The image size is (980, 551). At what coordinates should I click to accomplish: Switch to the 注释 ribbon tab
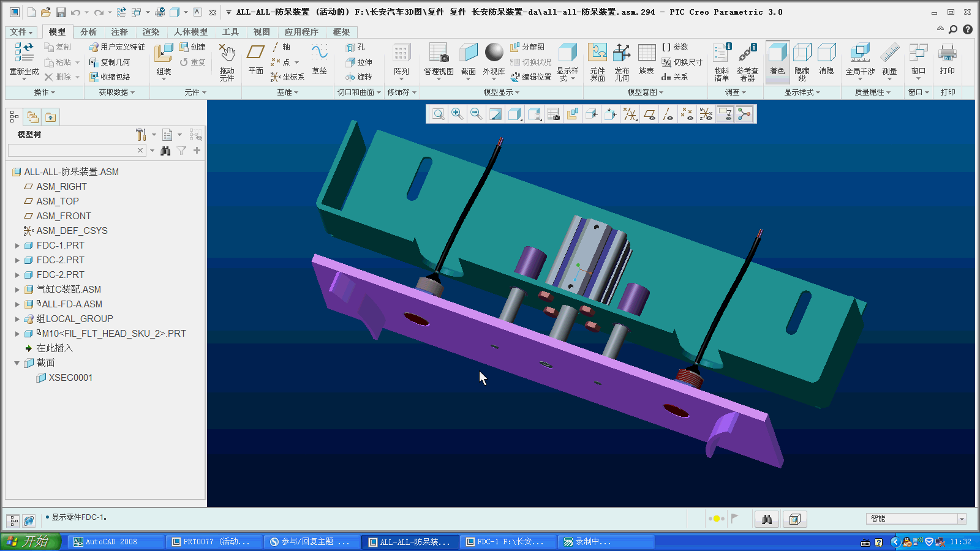point(119,32)
